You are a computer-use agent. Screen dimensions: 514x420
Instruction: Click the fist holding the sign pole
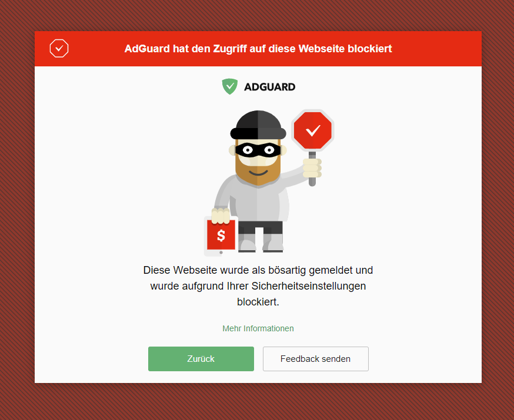[x=312, y=168]
